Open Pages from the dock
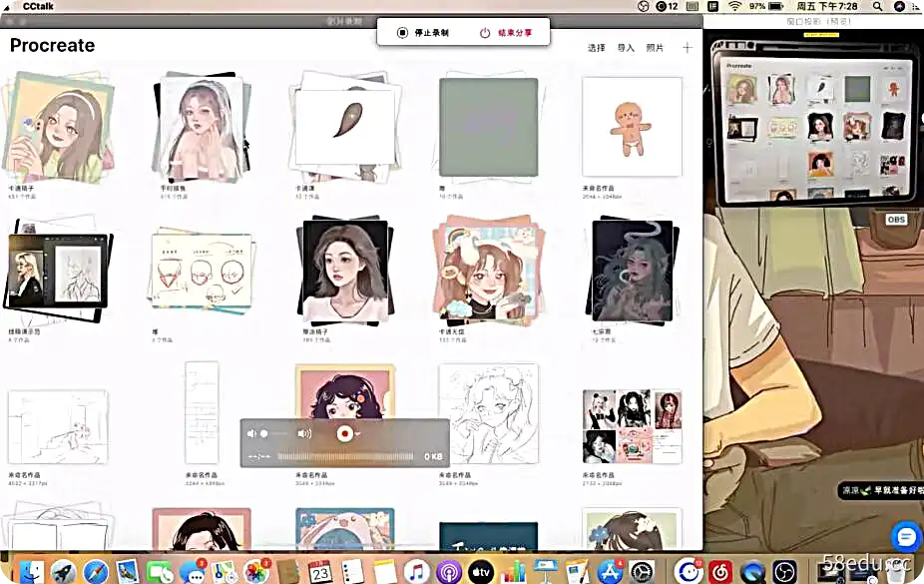 click(577, 571)
